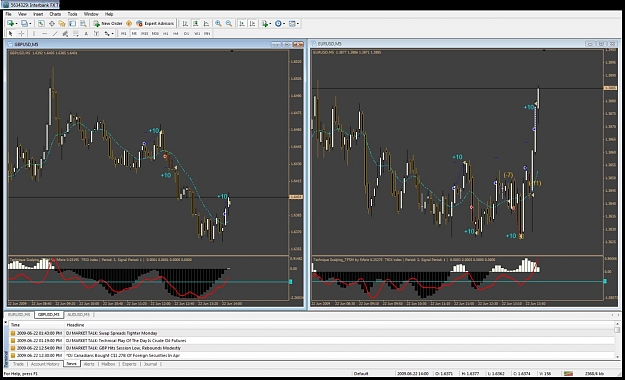Expand the Indicators dropdown arrow

pyautogui.click(x=270, y=24)
